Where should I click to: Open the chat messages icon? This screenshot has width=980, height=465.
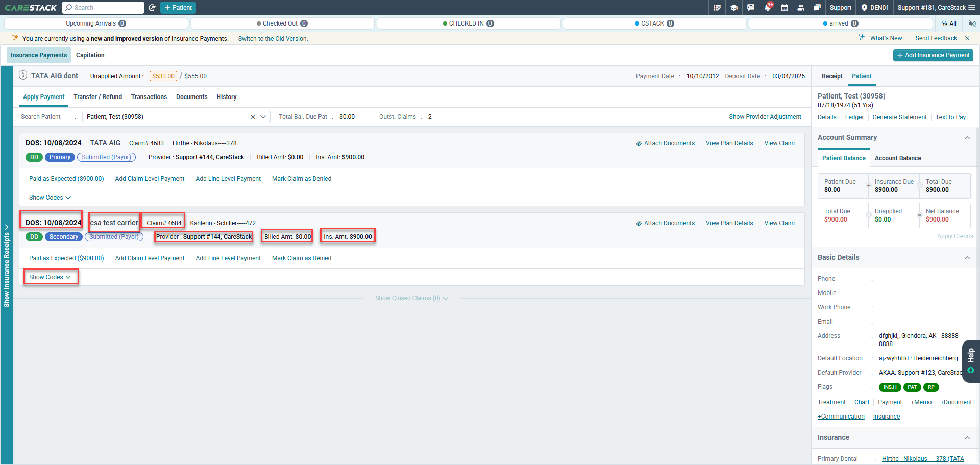click(x=817, y=8)
